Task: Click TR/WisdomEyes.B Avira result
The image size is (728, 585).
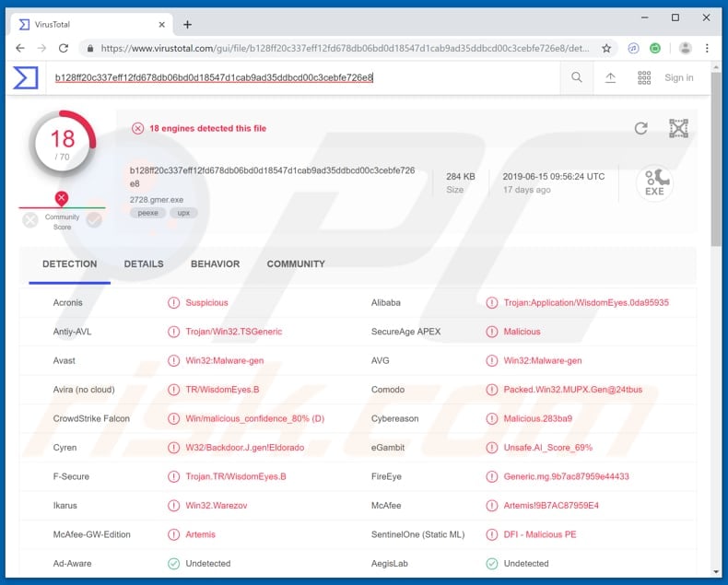Action: coord(222,390)
